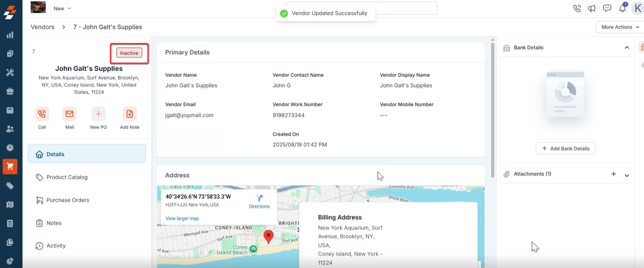Click the View larger map link
This screenshot has width=644, height=268.
pyautogui.click(x=182, y=218)
